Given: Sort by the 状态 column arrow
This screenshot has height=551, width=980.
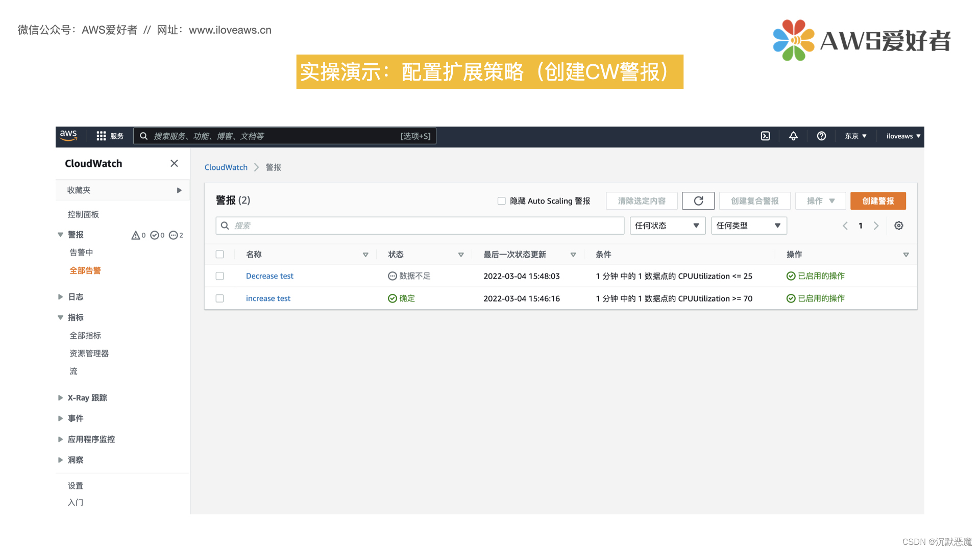Looking at the screenshot, I should coord(461,255).
